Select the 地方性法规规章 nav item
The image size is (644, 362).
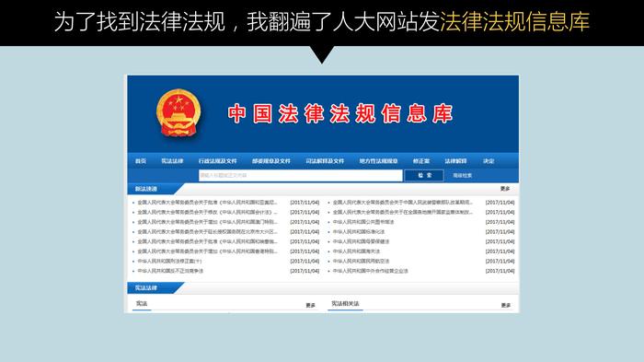tap(379, 161)
